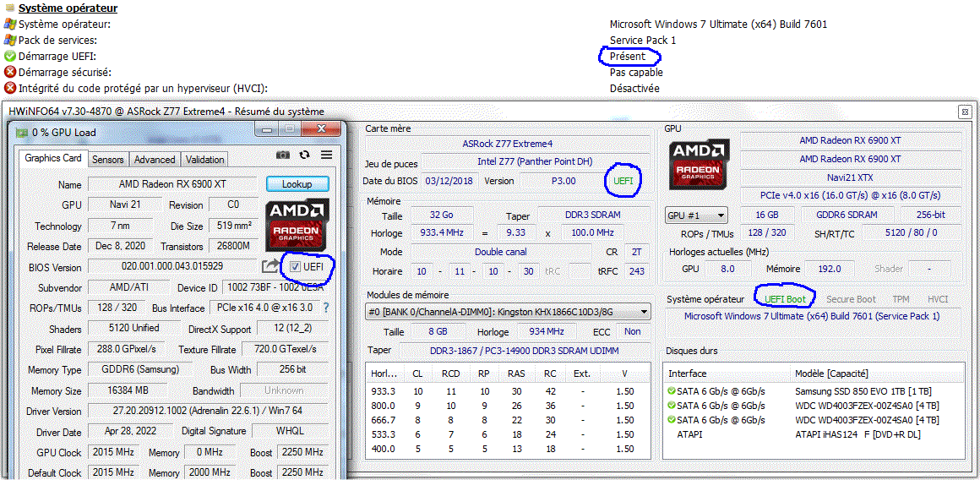Click the UEFI Boot indicator
980x480 pixels.
[x=787, y=299]
